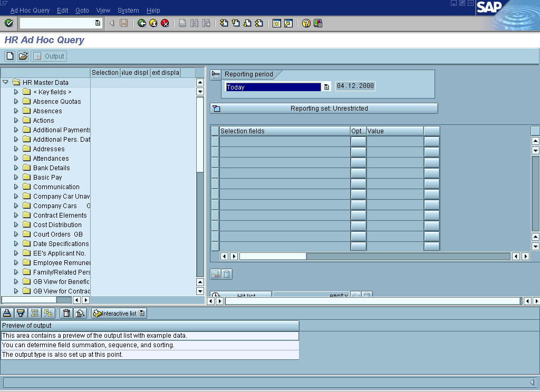Select the Communication folder
540x392 pixels.
pos(56,187)
